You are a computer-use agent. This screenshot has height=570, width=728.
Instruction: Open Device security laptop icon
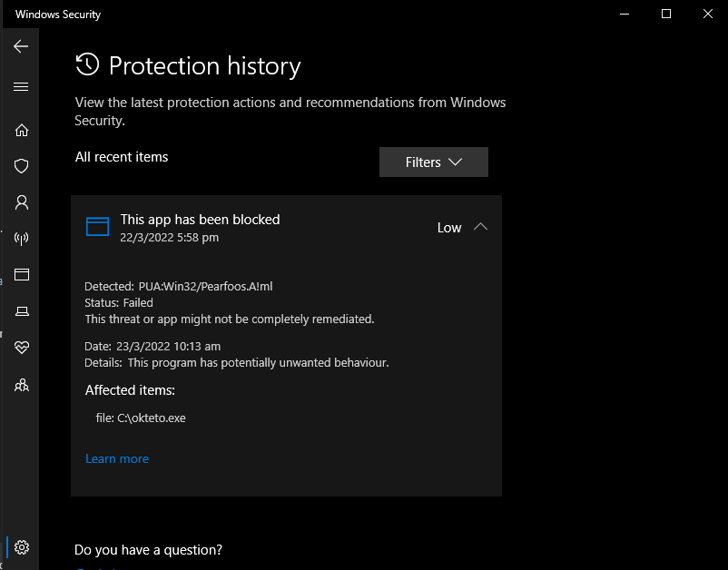click(x=22, y=311)
